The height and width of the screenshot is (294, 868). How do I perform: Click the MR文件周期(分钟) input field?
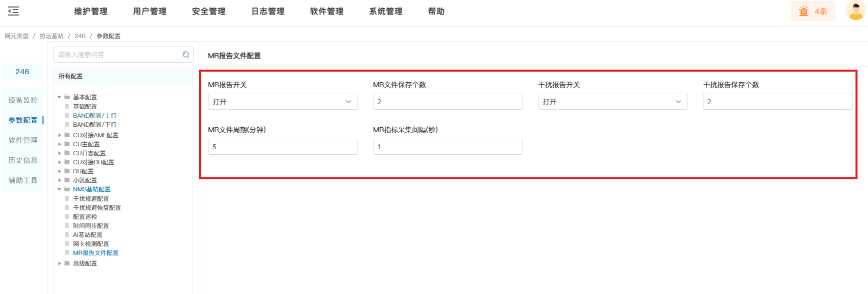click(282, 147)
